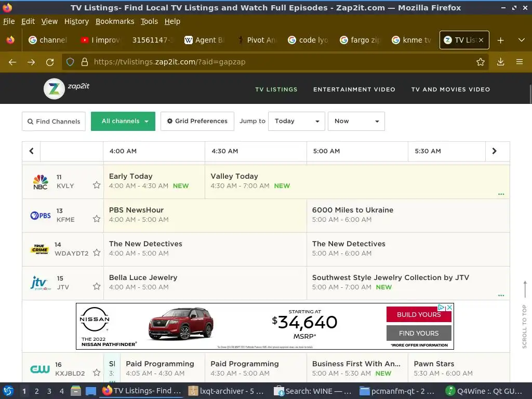Click the zap2it logo
The image size is (532, 399).
pos(67,88)
